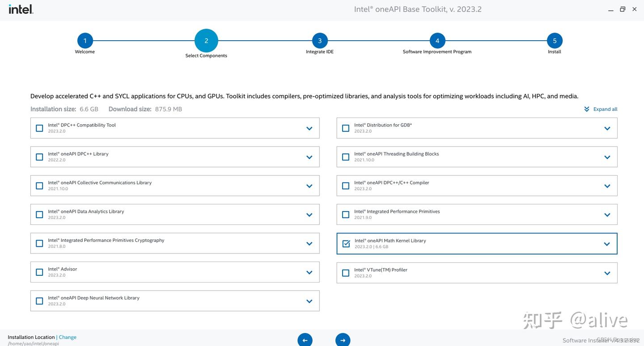
Task: Expand Intel Integrated Performance Primitives chevron
Action: (607, 215)
